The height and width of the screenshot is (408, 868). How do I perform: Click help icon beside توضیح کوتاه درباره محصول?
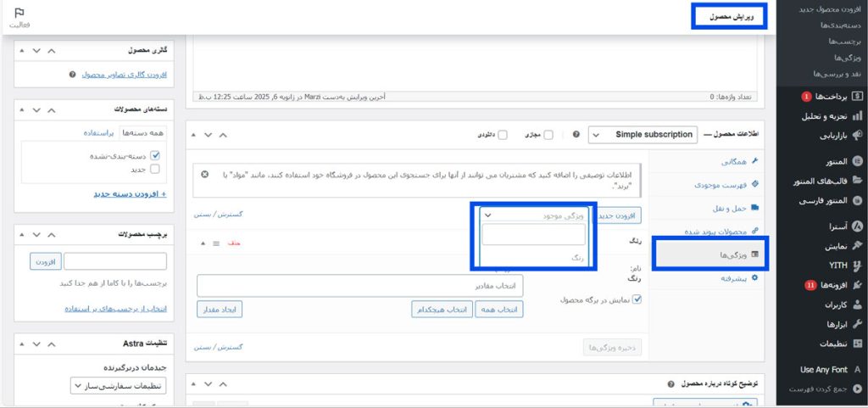[671, 383]
